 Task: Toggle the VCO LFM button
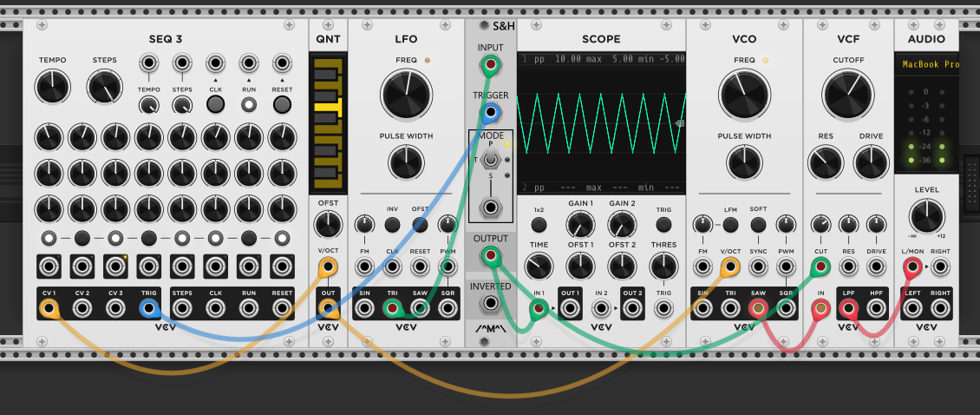pos(730,225)
